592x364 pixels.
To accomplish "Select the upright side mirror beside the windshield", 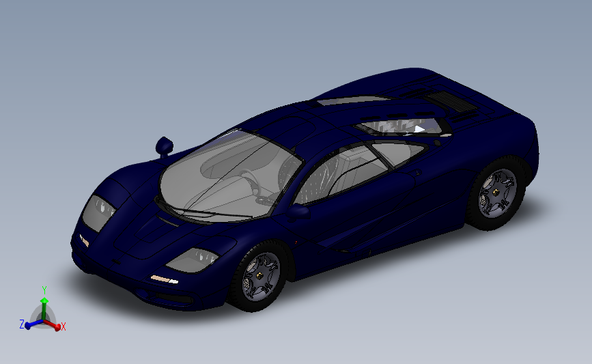I will (x=165, y=147).
